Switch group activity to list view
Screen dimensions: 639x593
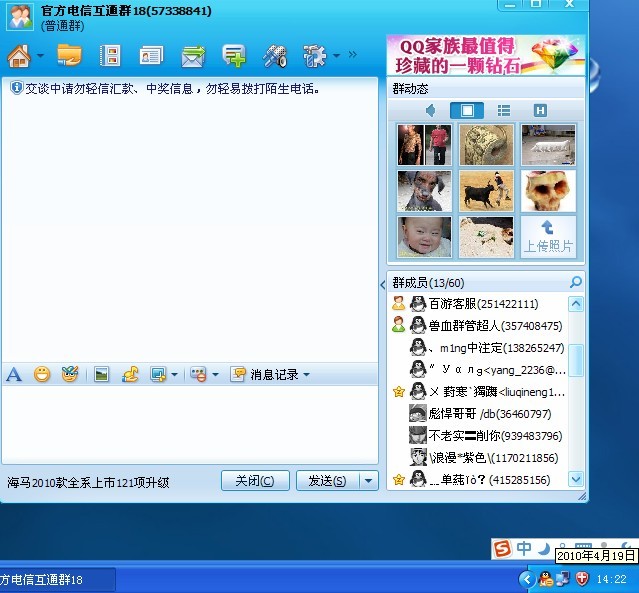(x=504, y=110)
